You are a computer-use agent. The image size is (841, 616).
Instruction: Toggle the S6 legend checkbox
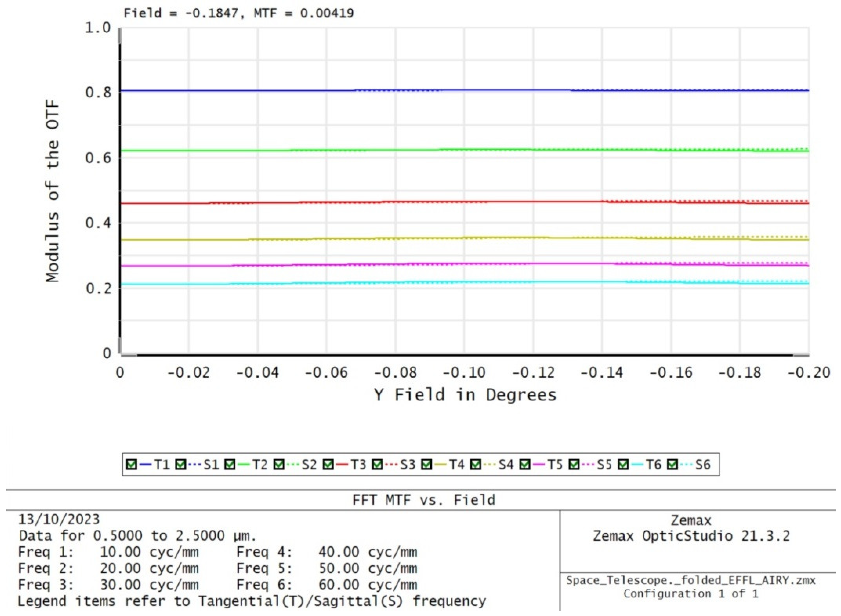click(x=672, y=465)
